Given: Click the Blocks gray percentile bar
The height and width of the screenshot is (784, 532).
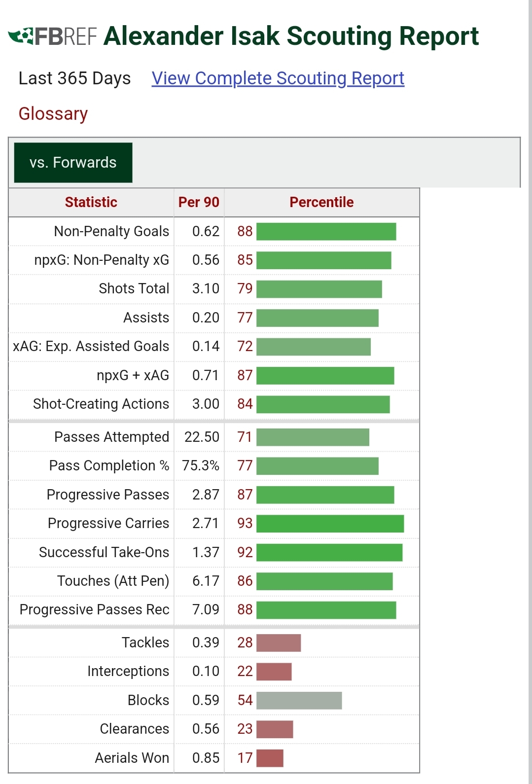Looking at the screenshot, I should tap(299, 700).
